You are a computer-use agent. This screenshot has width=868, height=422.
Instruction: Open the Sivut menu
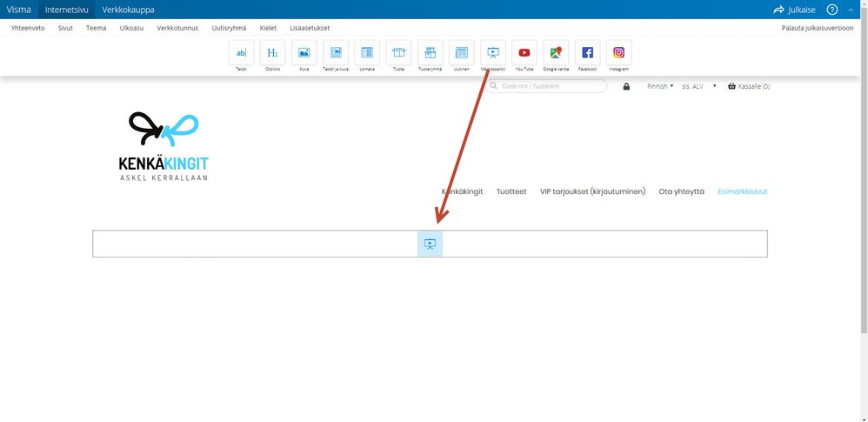click(x=65, y=28)
